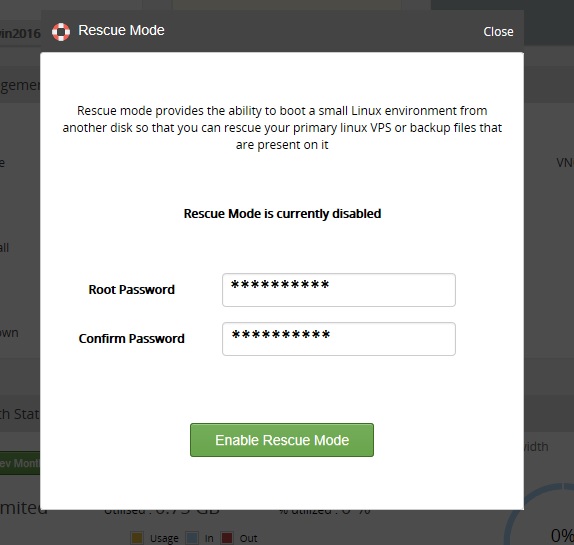Click the rescue mode disabled status text
The image size is (574, 545).
(x=282, y=213)
